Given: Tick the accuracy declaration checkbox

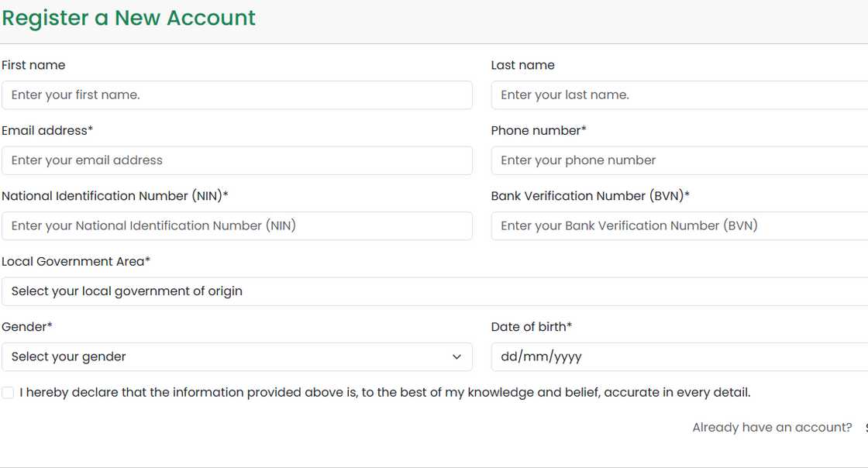Looking at the screenshot, I should [x=8, y=393].
